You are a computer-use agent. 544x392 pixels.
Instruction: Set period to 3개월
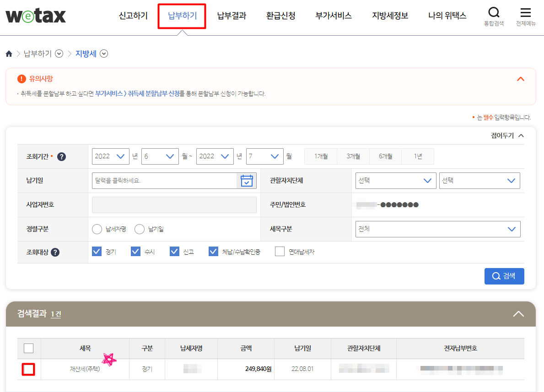pos(353,156)
